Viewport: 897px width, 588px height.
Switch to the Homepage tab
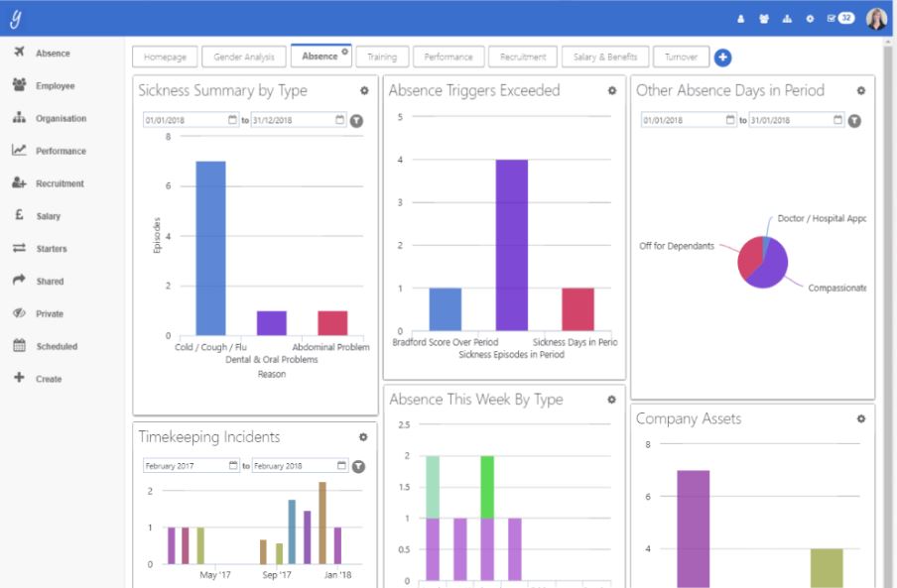point(165,57)
